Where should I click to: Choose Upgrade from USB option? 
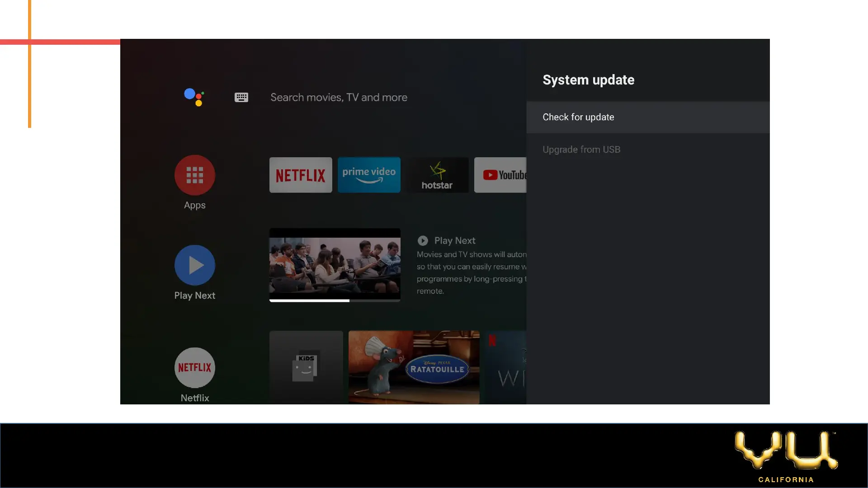tap(581, 150)
